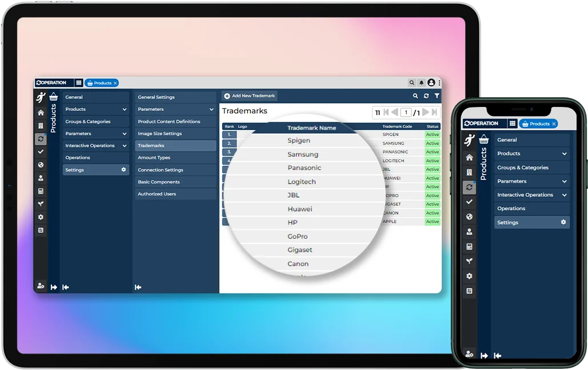The image size is (588, 370).
Task: Select the Authorized Users menu item
Action: pos(157,194)
